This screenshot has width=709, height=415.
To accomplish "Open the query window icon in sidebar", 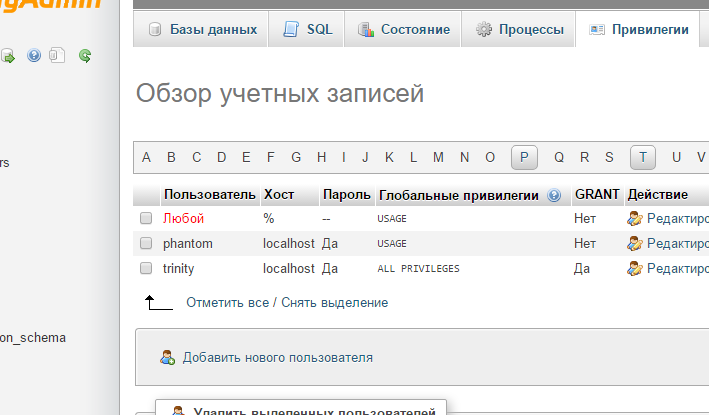I will tap(8, 56).
